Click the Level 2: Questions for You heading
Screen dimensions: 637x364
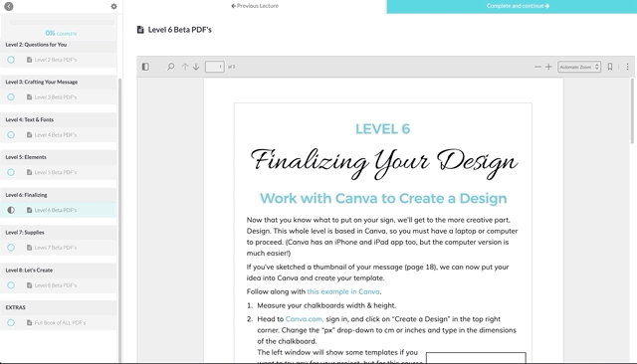36,45
